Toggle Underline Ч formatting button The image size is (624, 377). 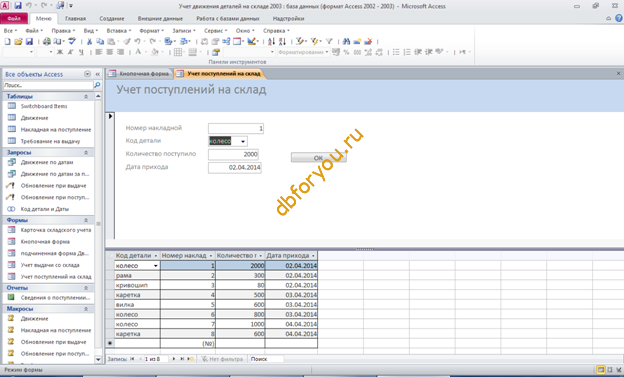[81, 52]
